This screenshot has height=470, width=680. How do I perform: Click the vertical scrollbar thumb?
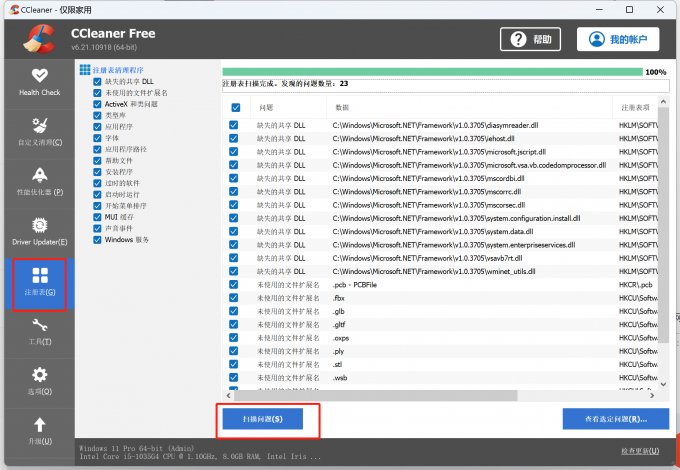pos(663,225)
